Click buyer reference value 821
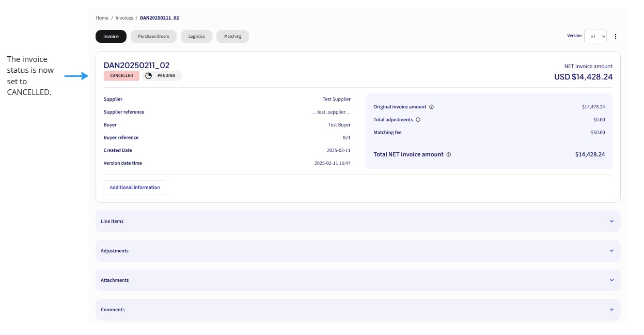The height and width of the screenshot is (335, 644). (347, 138)
